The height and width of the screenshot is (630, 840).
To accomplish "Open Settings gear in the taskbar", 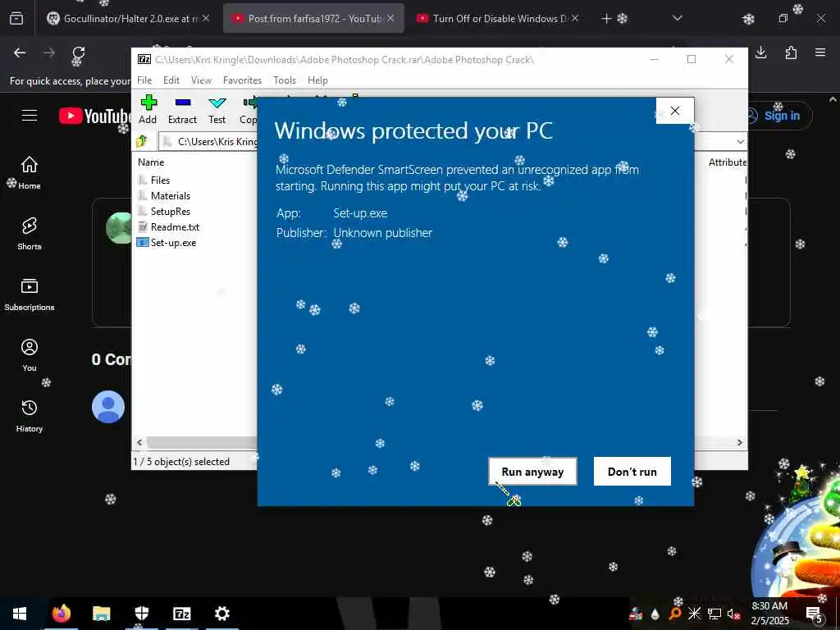I will (x=221, y=614).
